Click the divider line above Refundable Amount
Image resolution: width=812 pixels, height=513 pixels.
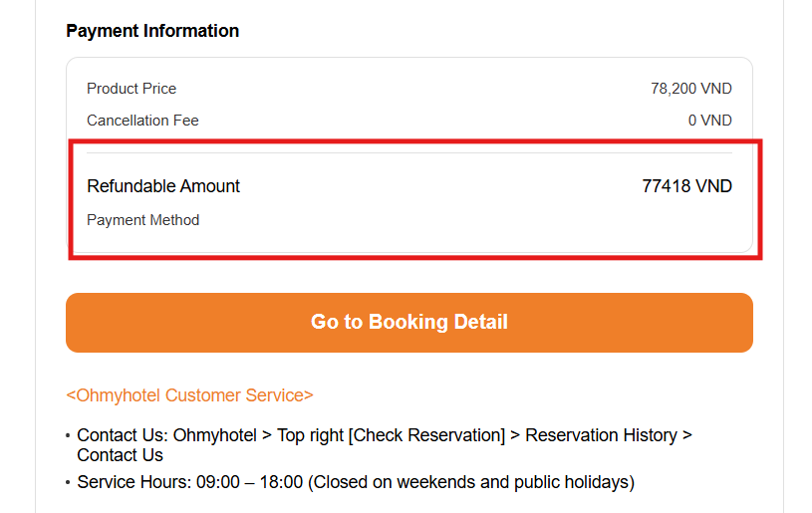coord(408,152)
